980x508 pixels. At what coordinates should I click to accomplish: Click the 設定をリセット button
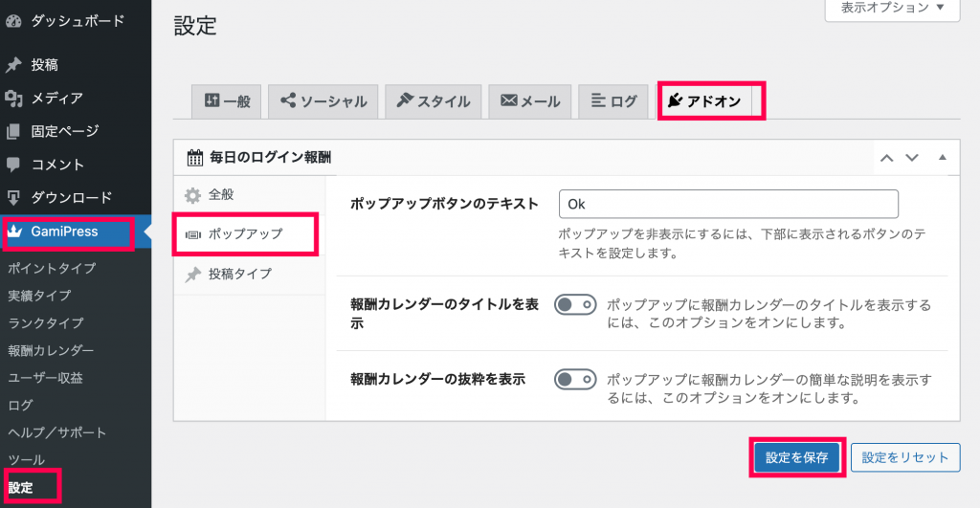pos(905,457)
